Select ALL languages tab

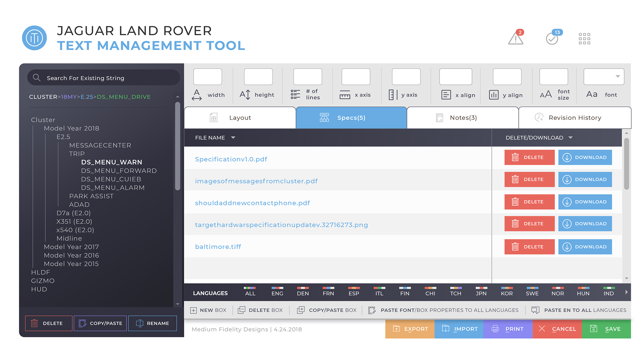[250, 291]
